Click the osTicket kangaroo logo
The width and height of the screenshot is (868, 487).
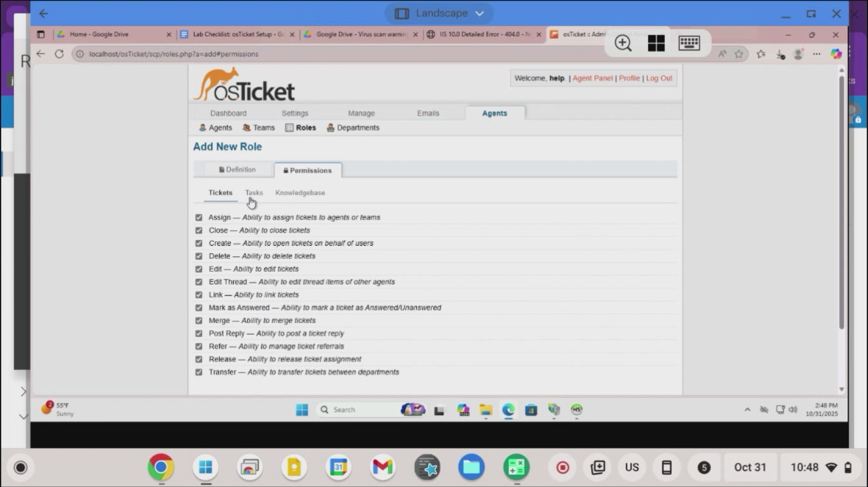[244, 85]
